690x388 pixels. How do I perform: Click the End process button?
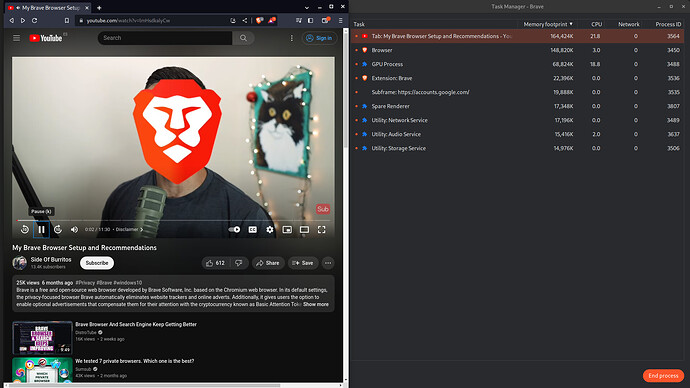click(x=663, y=376)
